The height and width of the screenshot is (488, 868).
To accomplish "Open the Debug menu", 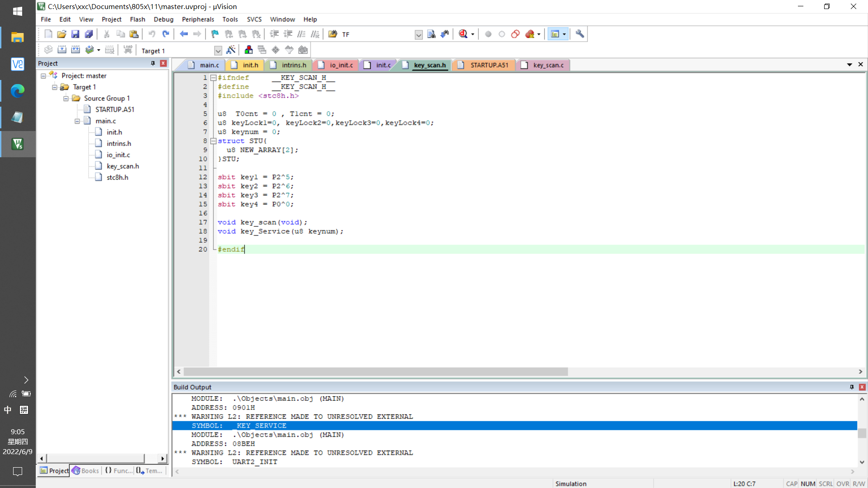I will (163, 19).
